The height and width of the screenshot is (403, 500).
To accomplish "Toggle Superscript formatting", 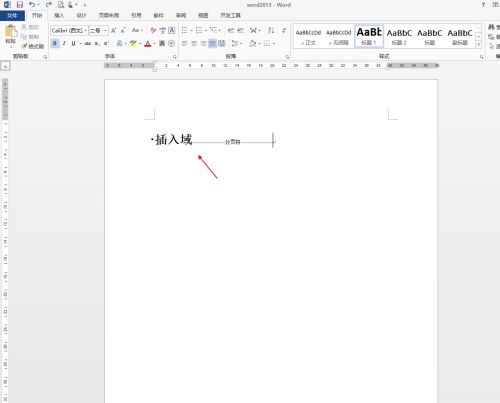I will [x=106, y=43].
